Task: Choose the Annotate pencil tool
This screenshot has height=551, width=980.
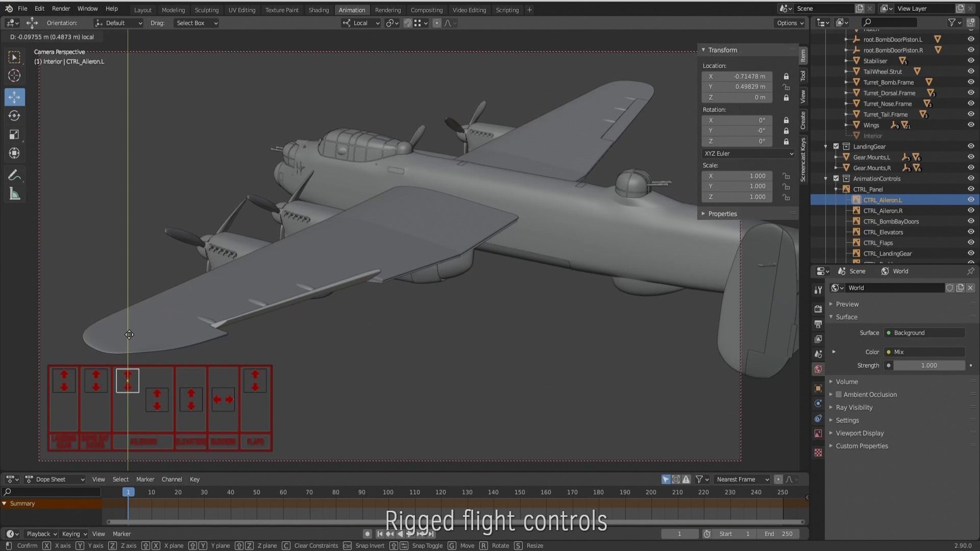Action: (14, 176)
